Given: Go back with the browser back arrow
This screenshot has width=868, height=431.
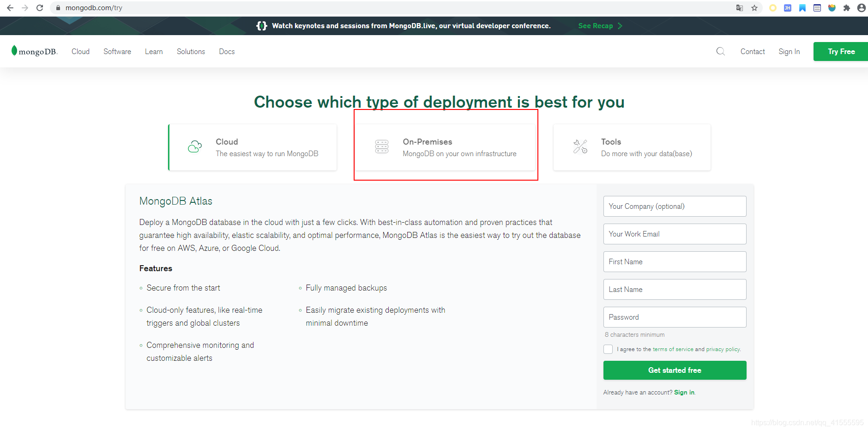Looking at the screenshot, I should pos(10,8).
